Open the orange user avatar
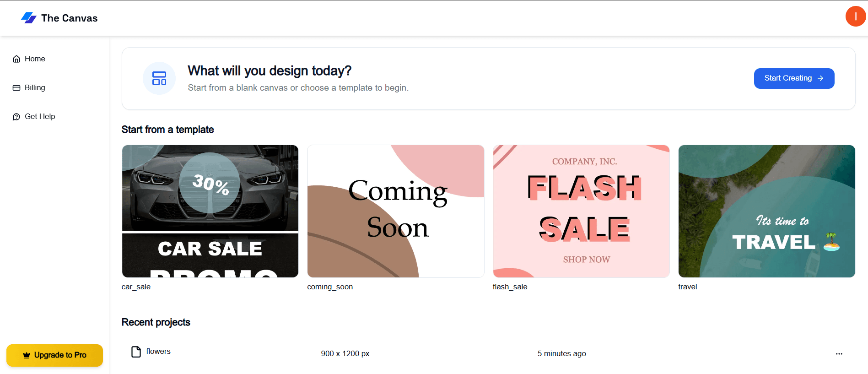Viewport: 868px width, 374px height. click(855, 16)
